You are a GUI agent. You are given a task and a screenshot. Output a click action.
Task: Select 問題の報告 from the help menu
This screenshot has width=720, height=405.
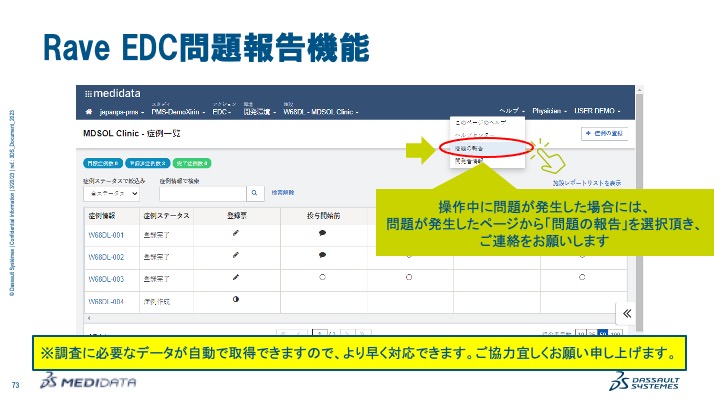pyautogui.click(x=477, y=148)
